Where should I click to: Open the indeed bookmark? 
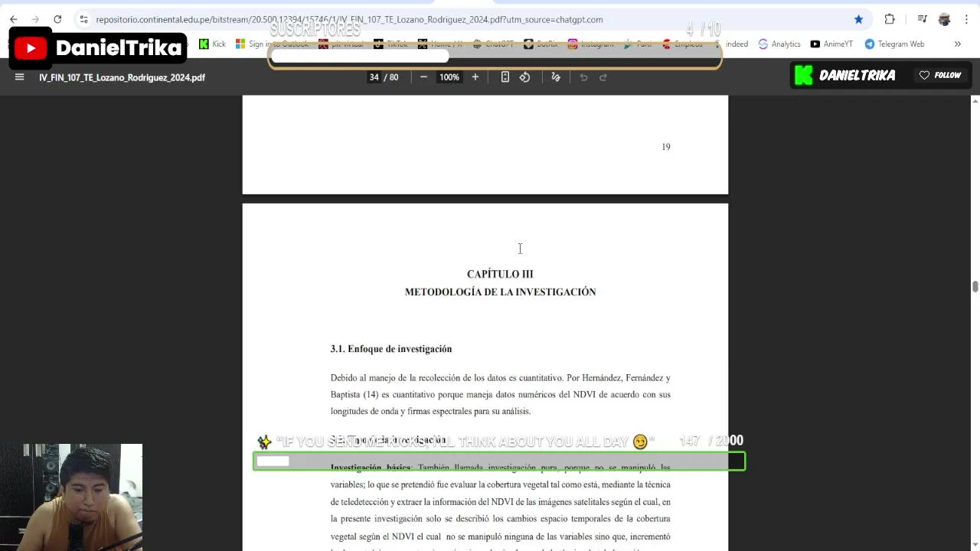click(x=731, y=44)
